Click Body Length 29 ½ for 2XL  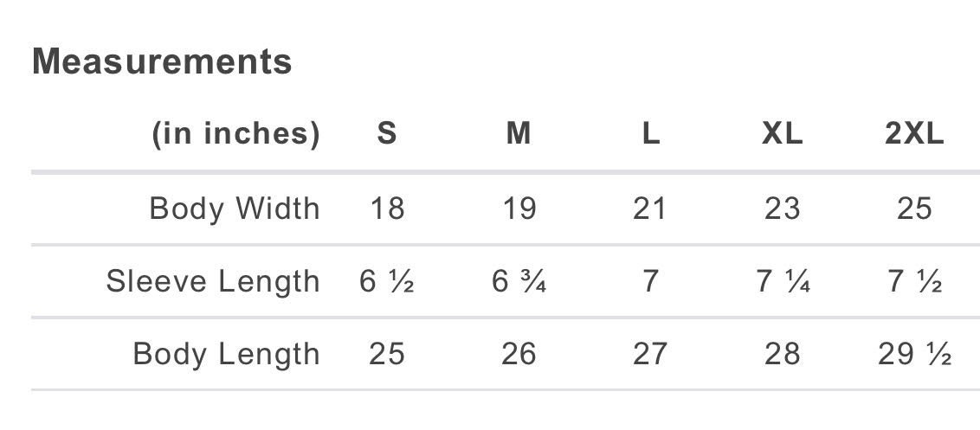[914, 355]
